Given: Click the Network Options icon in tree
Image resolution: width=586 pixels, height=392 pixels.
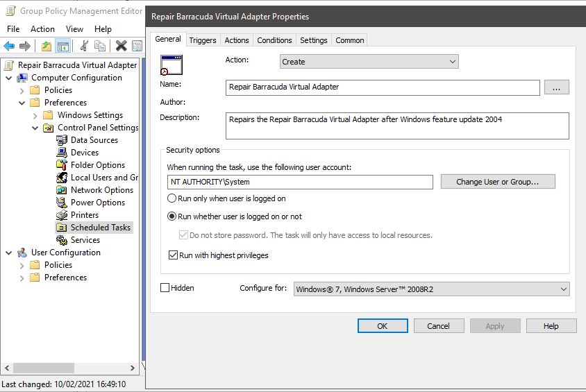Looking at the screenshot, I should [62, 189].
